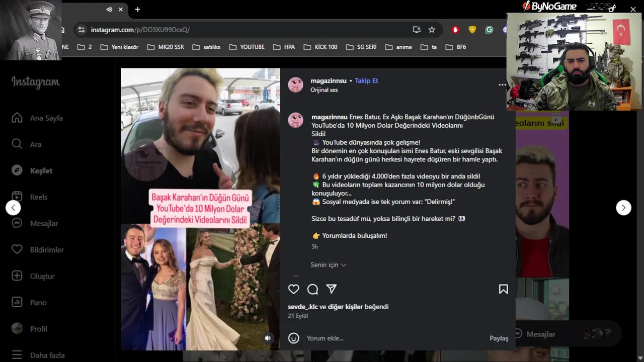644x362 pixels.
Task: Click Oluştur to create a post
Action: coord(33,276)
